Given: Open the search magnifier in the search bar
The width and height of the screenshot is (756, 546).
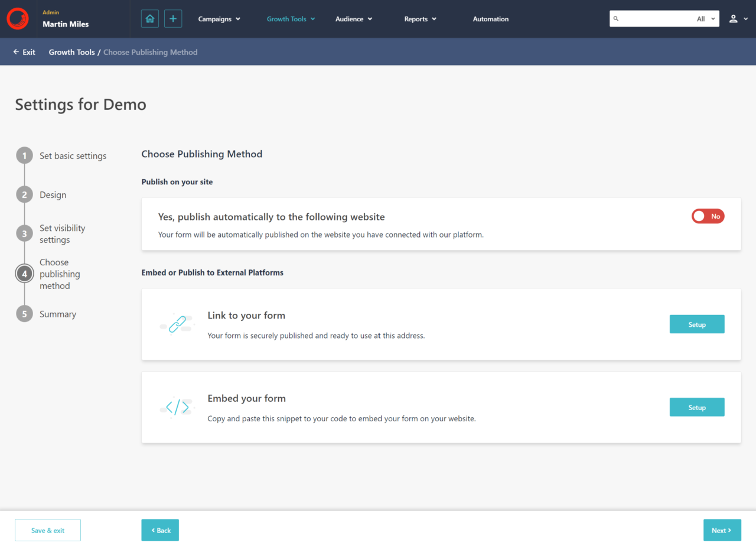Looking at the screenshot, I should 616,18.
